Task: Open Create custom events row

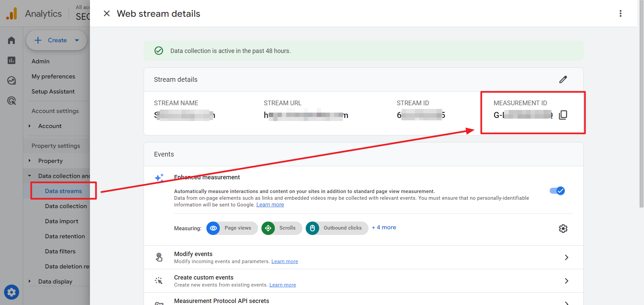Action: pos(363,281)
